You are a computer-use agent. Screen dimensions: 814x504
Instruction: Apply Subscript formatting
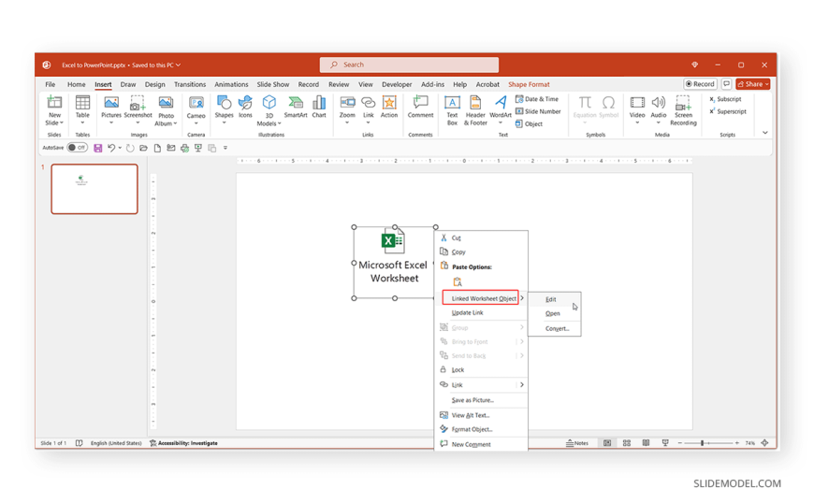pyautogui.click(x=725, y=98)
